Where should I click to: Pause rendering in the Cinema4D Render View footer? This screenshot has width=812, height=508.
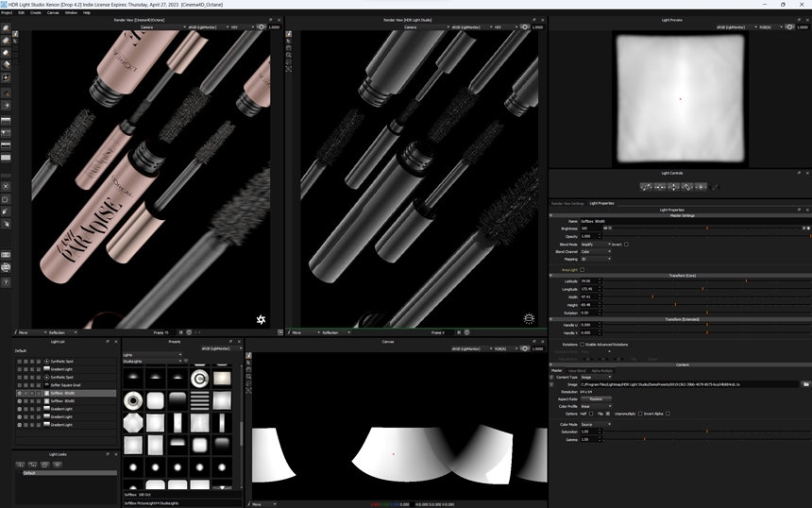pos(180,332)
